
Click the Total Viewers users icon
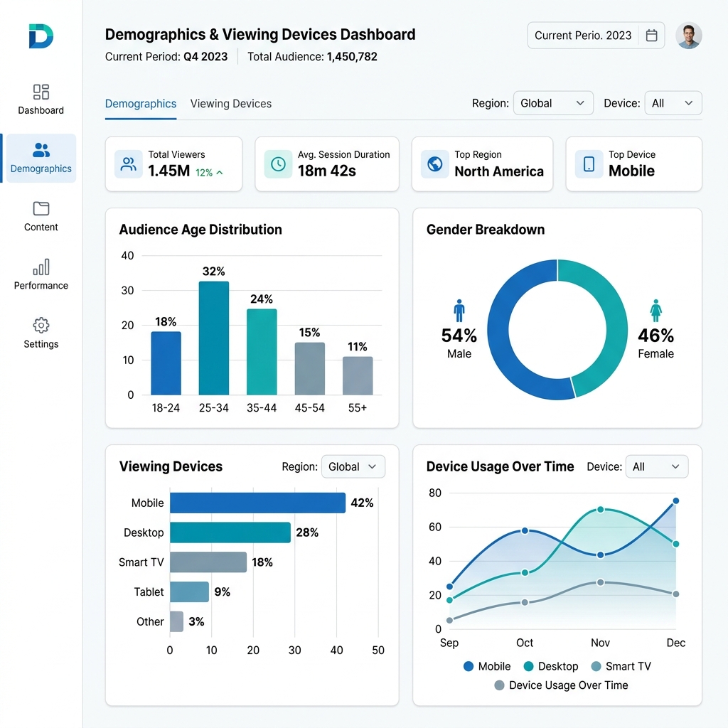128,164
